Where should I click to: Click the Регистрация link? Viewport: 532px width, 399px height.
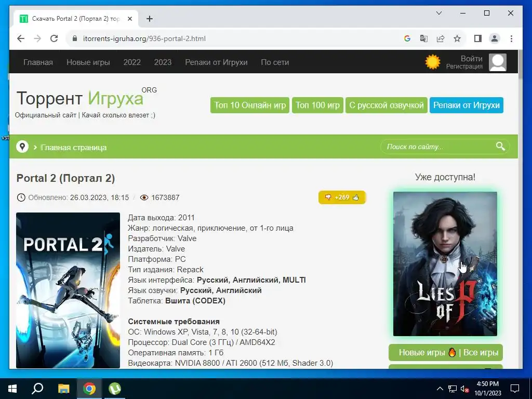(464, 66)
